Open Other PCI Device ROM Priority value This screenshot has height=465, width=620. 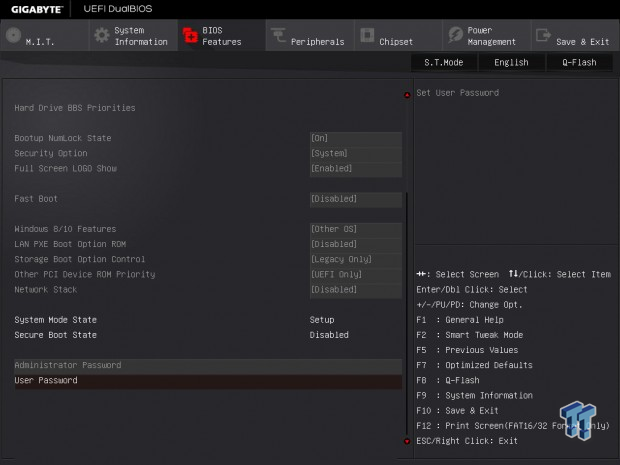pyautogui.click(x=356, y=274)
